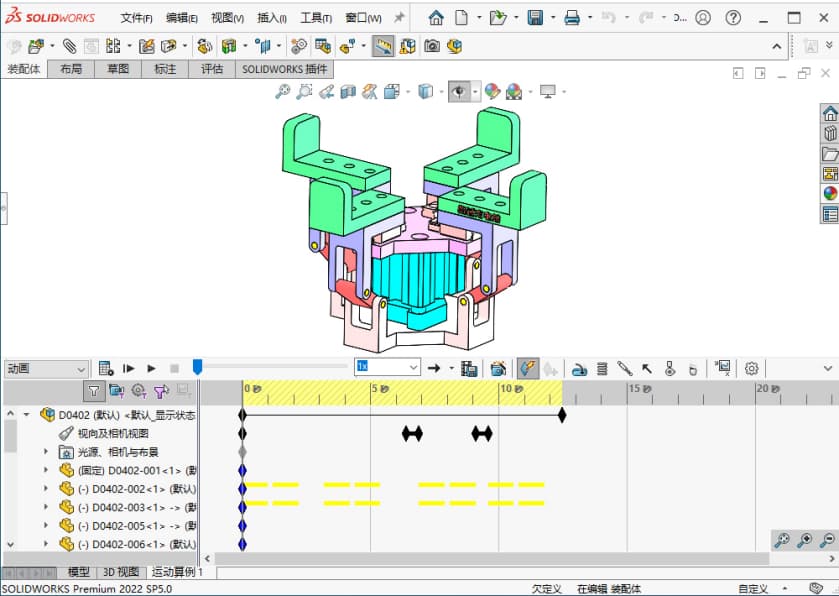Click the Home icon in title bar

(x=436, y=18)
